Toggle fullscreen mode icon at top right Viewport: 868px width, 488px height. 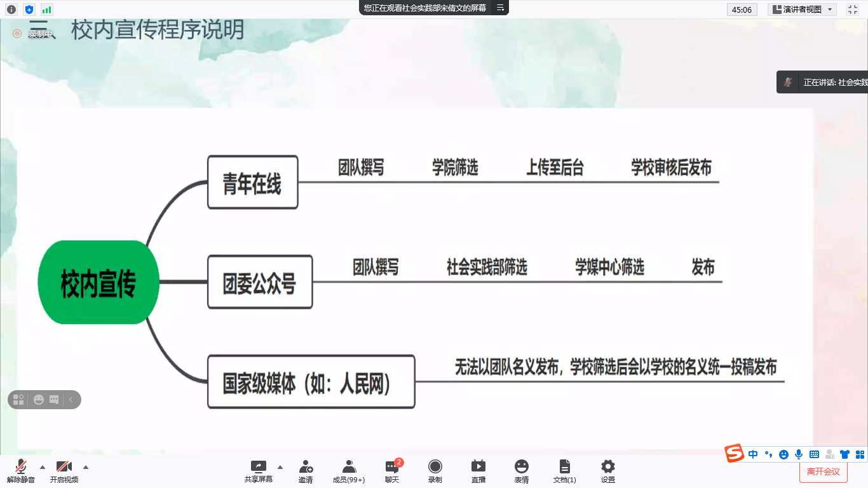point(853,10)
